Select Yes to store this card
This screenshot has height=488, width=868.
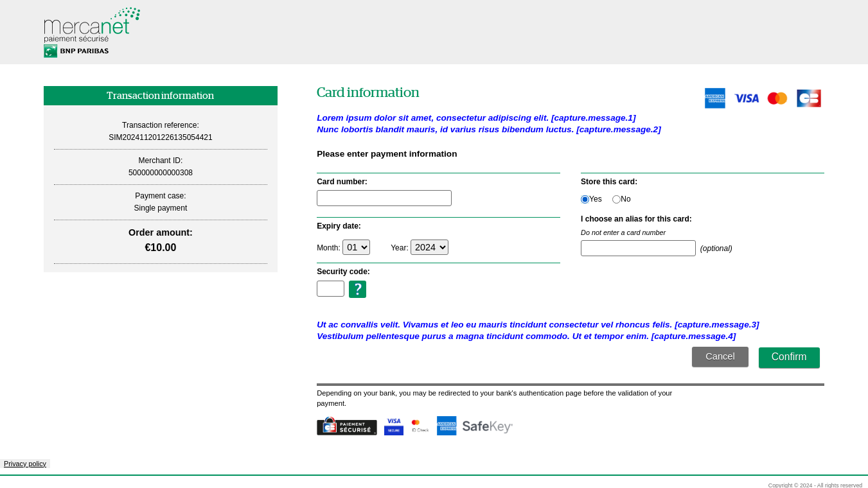point(585,199)
